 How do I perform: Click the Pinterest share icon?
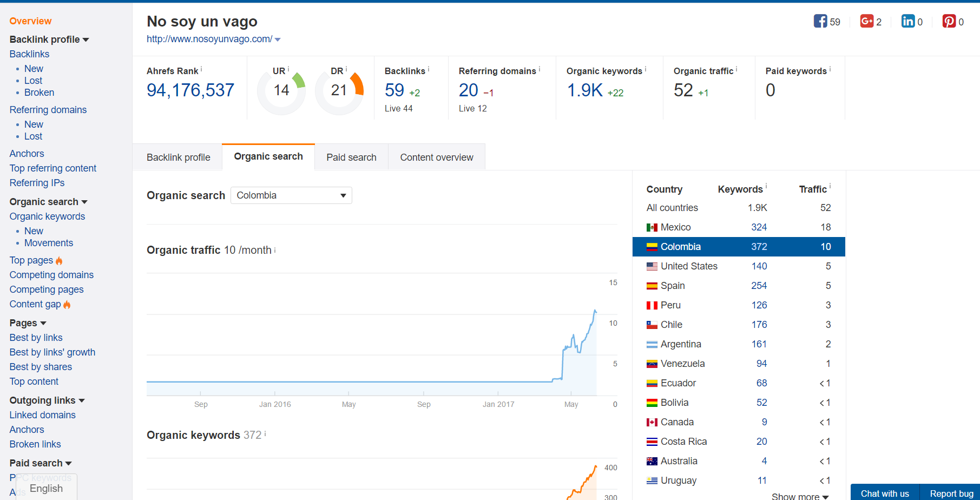point(949,21)
